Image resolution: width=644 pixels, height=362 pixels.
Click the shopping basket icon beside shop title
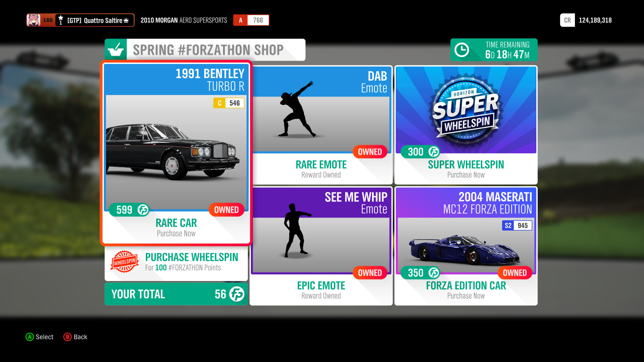[x=116, y=50]
